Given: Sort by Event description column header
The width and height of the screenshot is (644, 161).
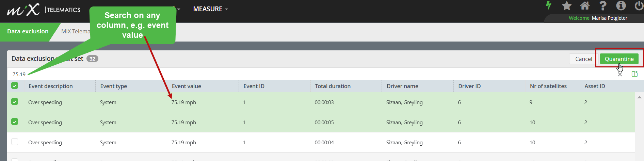Looking at the screenshot, I should point(51,86).
